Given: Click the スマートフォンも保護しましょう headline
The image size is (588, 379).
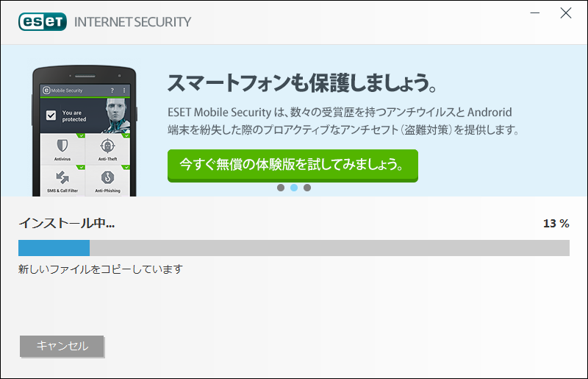Looking at the screenshot, I should [302, 82].
